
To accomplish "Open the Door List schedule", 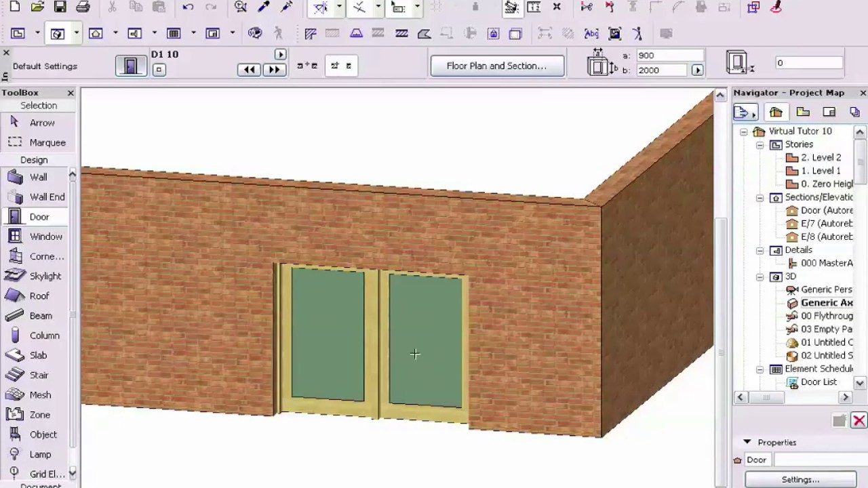I will click(x=812, y=382).
